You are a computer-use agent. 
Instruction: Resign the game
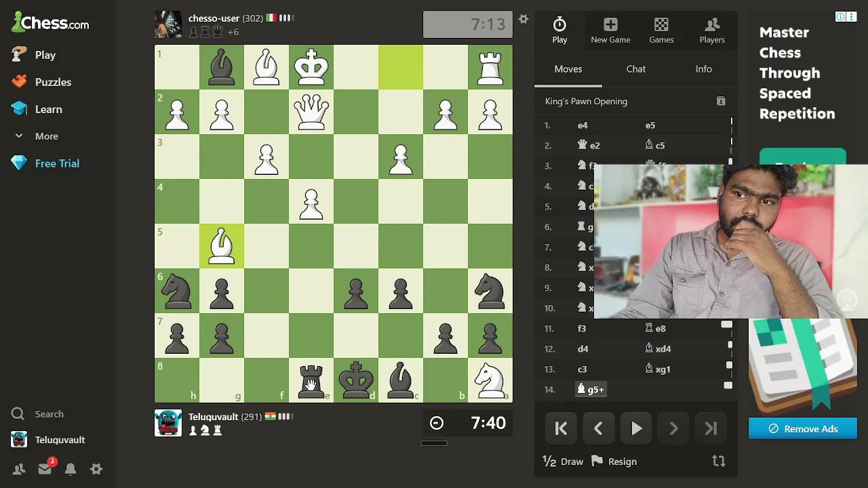tap(614, 462)
